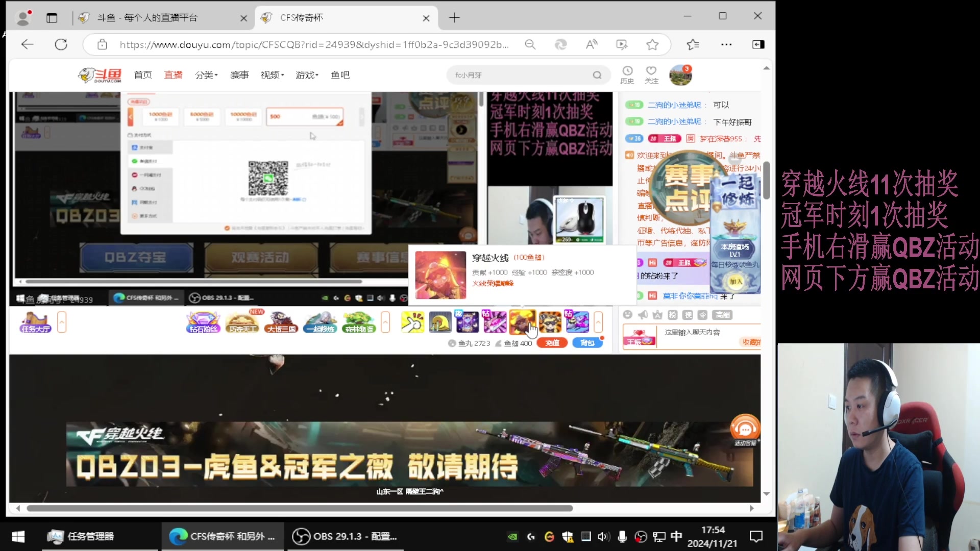Image resolution: width=980 pixels, height=551 pixels.
Task: Click the video player horizontal scrollbar
Action: [x=194, y=281]
